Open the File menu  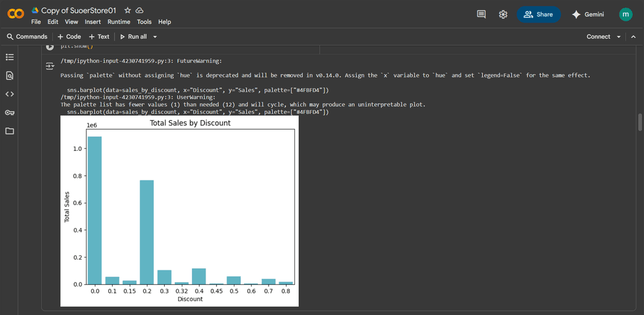point(36,22)
